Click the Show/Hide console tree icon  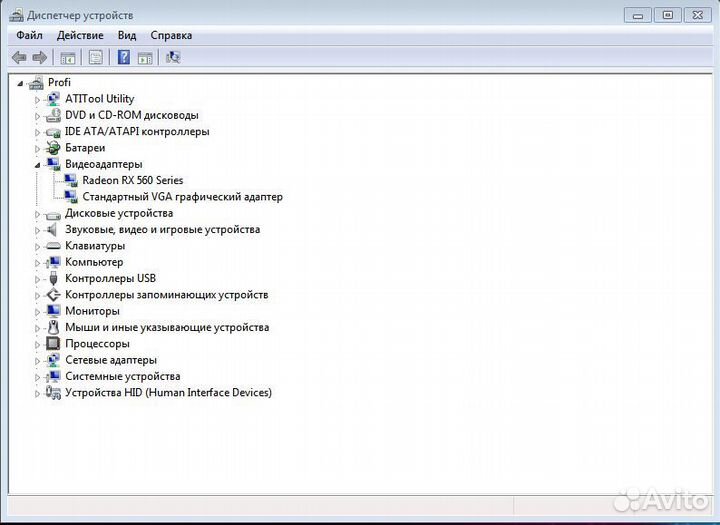point(68,57)
